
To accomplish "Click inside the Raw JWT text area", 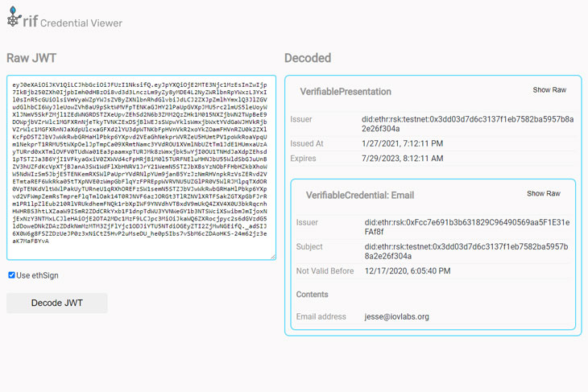I will click(x=142, y=167).
